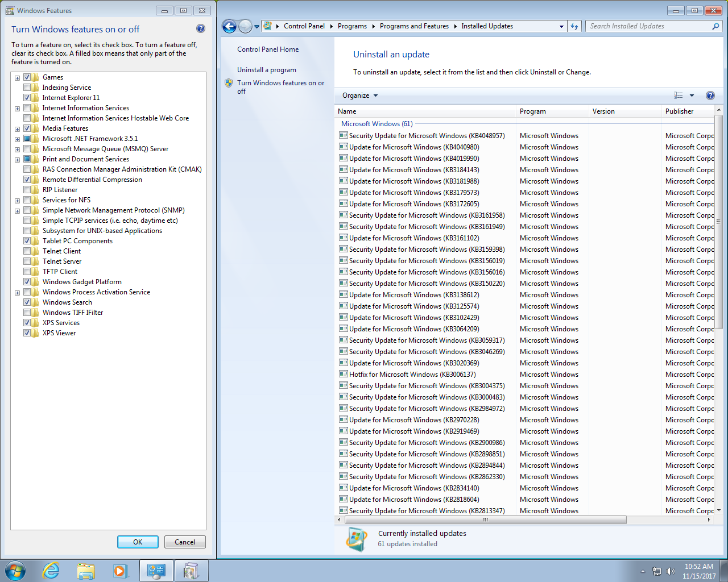Click the vertical scrollbar thumb in updates list
The height and width of the screenshot is (582, 728).
click(x=718, y=222)
